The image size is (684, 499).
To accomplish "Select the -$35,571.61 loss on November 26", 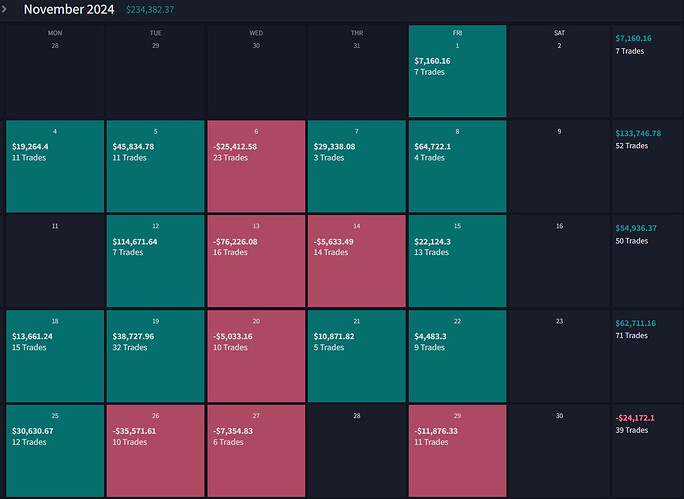I will click(155, 450).
